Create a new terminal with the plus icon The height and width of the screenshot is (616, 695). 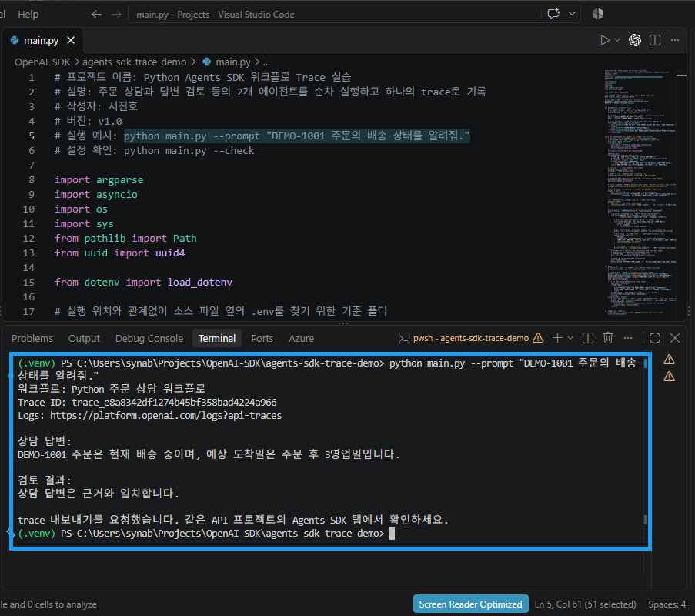[x=557, y=338]
